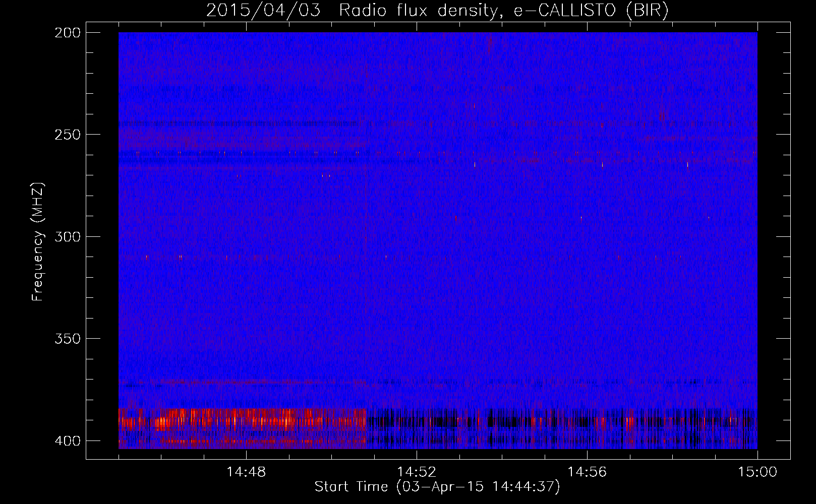Click the 'Start Time (03-Apr-15 14:44:37)' label
The height and width of the screenshot is (504, 816).
437,487
